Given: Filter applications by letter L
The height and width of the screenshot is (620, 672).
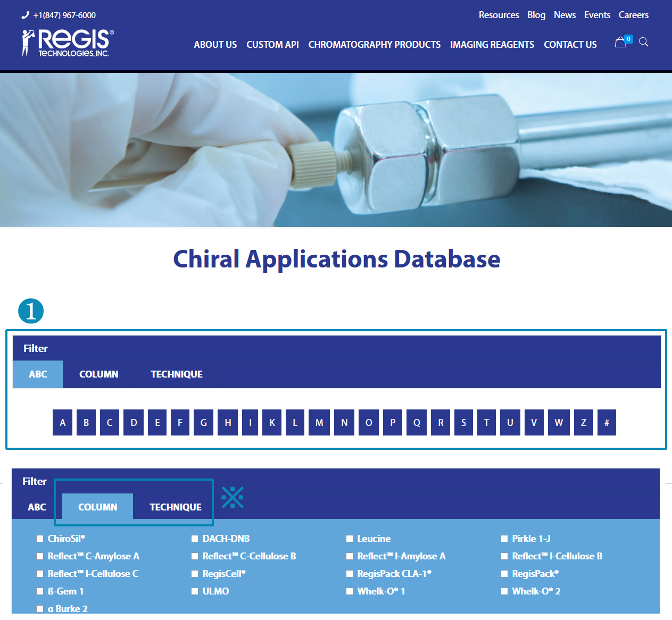Looking at the screenshot, I should [295, 423].
